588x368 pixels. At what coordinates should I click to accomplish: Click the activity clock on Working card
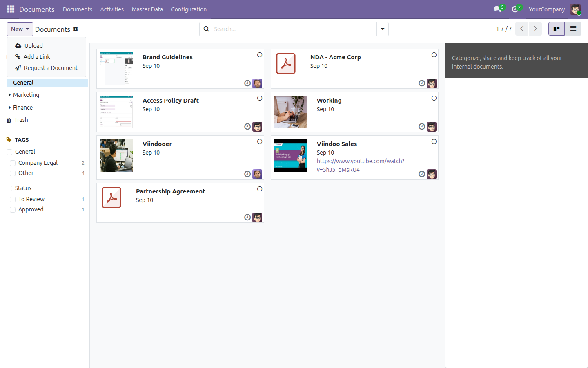click(422, 127)
